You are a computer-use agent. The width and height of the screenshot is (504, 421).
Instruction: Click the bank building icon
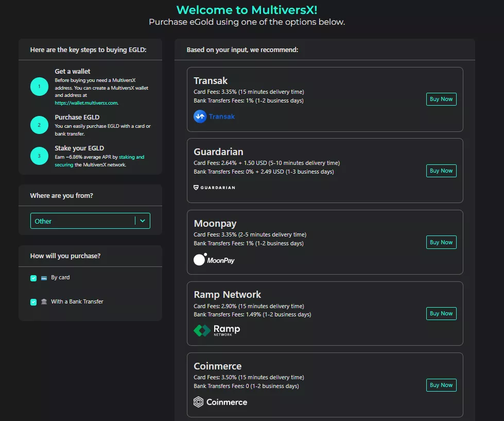pos(44,301)
